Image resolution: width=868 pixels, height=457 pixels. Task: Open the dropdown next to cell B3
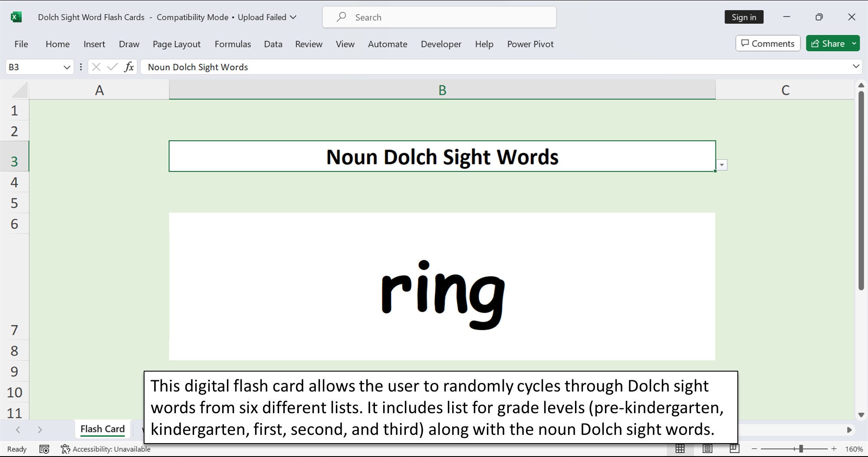point(722,165)
